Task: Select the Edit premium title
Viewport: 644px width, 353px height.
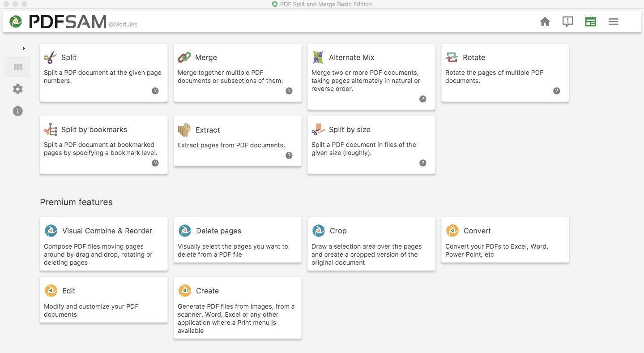Action: click(x=69, y=291)
